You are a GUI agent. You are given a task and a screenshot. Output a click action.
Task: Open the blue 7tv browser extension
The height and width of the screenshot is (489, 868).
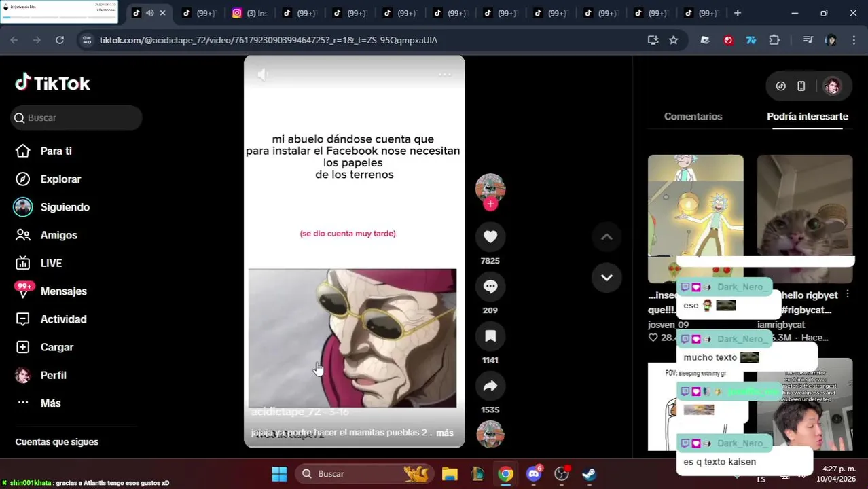point(751,40)
